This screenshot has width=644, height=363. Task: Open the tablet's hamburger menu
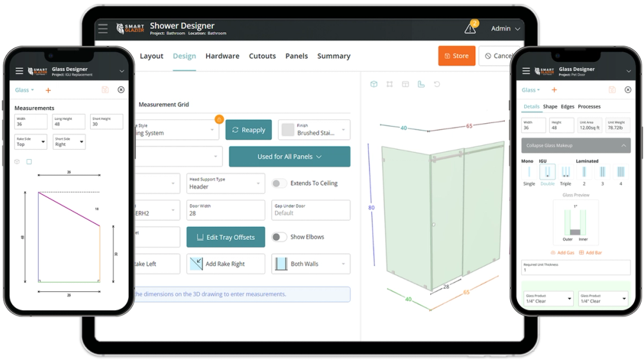pyautogui.click(x=102, y=28)
